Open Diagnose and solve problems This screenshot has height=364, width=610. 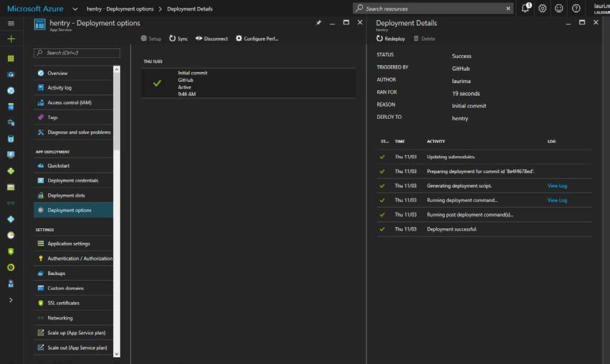click(x=74, y=132)
